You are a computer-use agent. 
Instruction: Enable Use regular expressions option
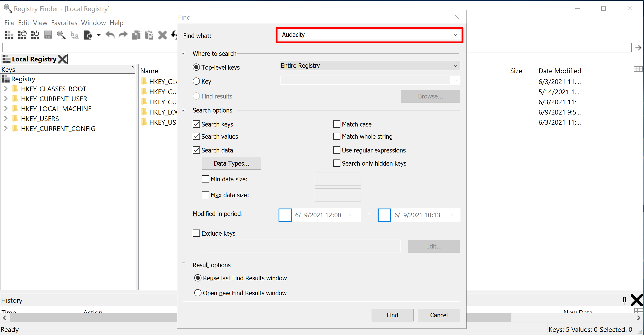(x=337, y=150)
